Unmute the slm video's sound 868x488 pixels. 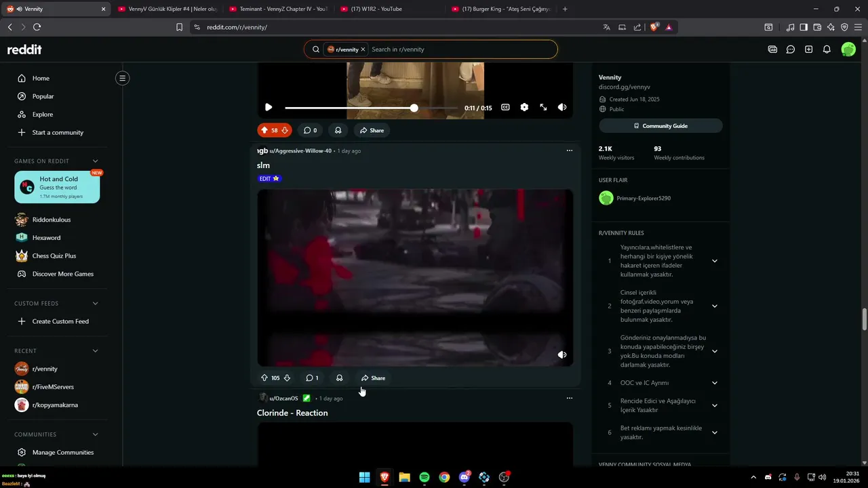coord(562,354)
